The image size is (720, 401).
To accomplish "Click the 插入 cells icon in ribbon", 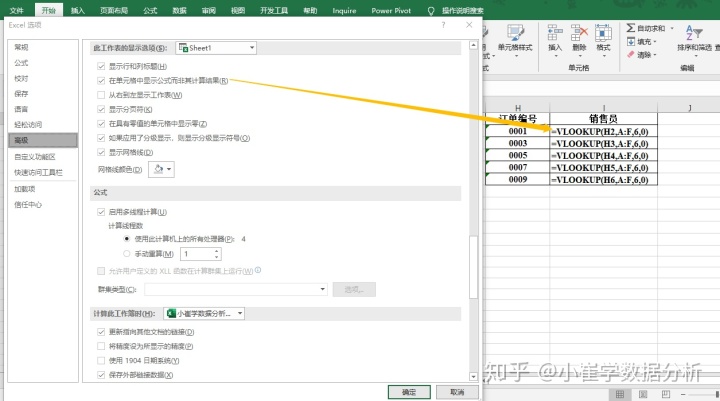I will pos(555,34).
